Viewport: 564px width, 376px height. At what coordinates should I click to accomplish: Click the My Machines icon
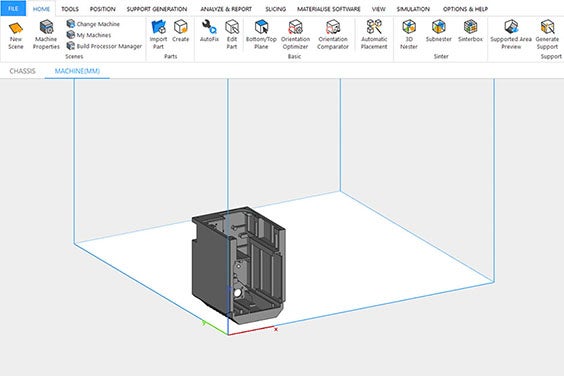click(71, 35)
